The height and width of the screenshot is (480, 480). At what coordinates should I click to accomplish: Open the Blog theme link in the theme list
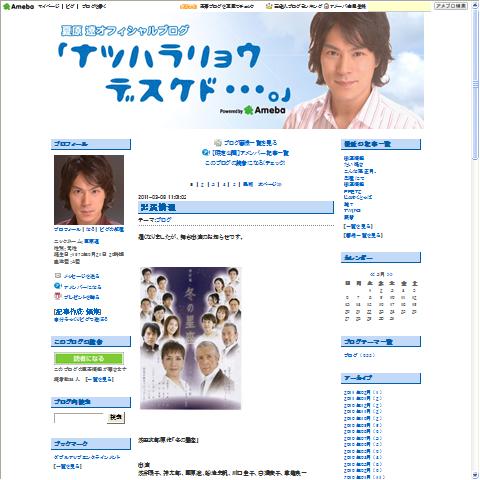click(351, 355)
